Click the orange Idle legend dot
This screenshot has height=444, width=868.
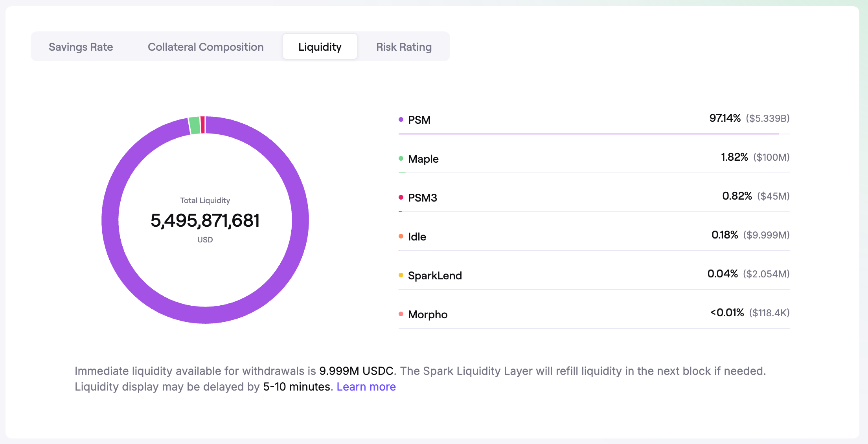point(401,236)
